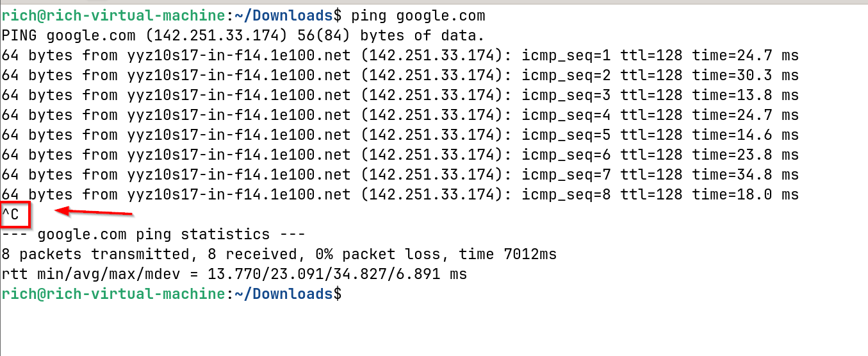
Task: Click the icmp_seq=3 reply with time=13.8 ms
Action: [x=400, y=95]
